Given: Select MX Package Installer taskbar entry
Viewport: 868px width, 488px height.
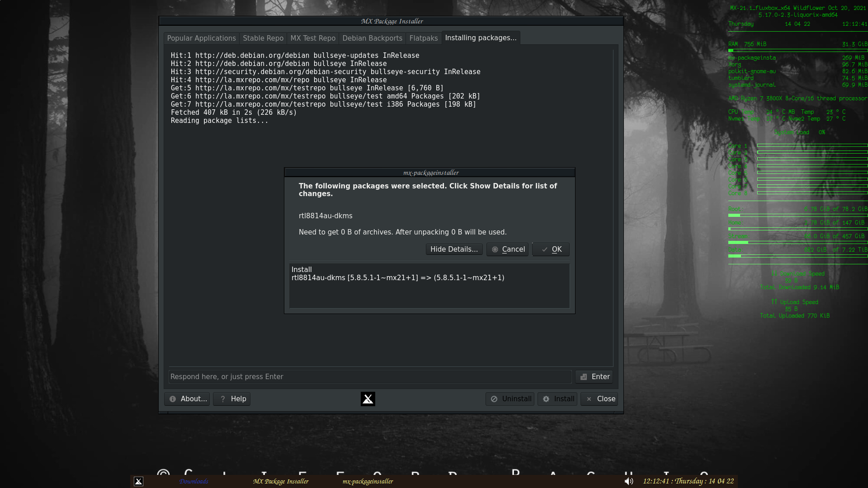Looking at the screenshot, I should [x=281, y=482].
